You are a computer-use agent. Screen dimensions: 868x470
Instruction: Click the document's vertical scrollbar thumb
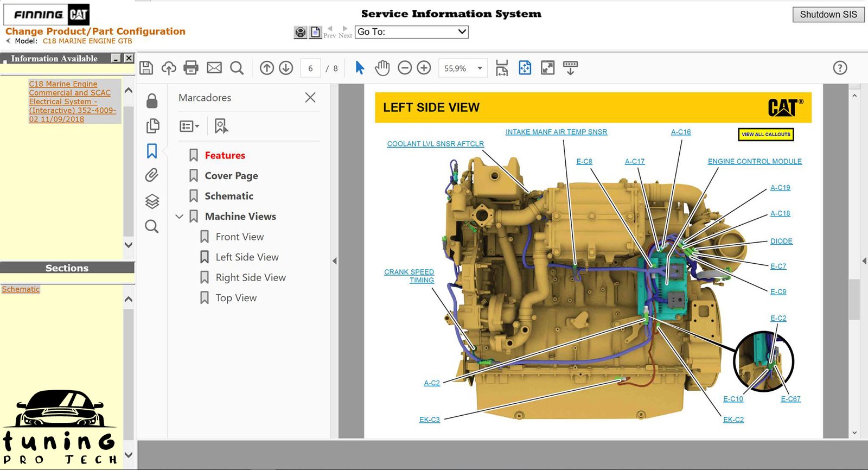[854, 298]
